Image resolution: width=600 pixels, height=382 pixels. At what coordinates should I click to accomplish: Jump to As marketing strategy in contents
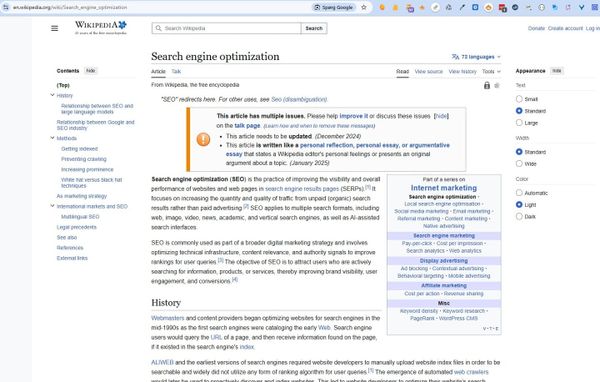tap(82, 196)
